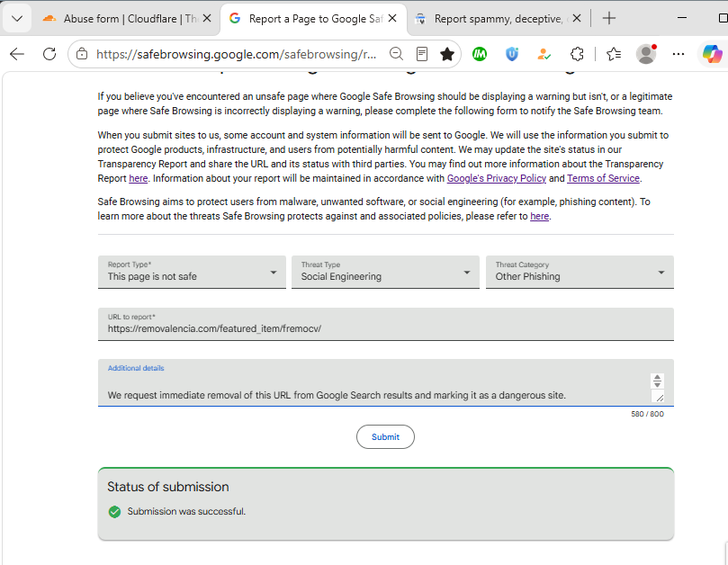Viewport: 728px width, 565px height.
Task: Click the Copilot icon
Action: pos(712,54)
